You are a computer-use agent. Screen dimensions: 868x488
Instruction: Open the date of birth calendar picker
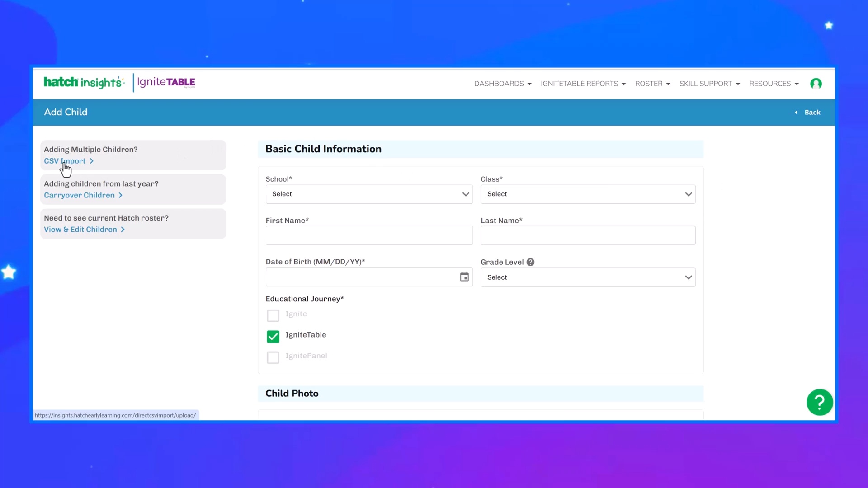[x=464, y=277]
